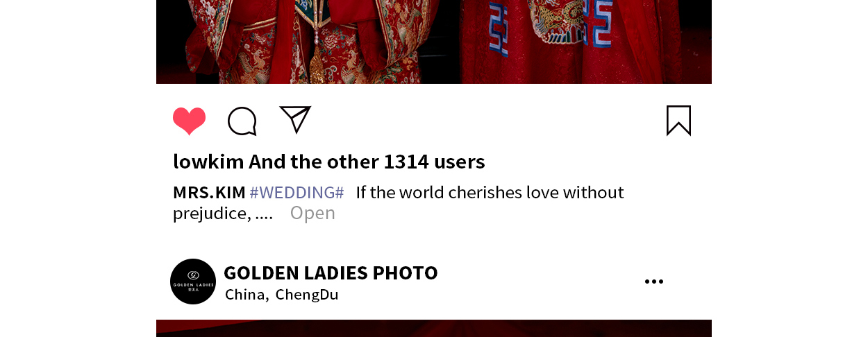The image size is (868, 337).
Task: Visit the MRS.KIM profile from the caption
Action: click(209, 193)
